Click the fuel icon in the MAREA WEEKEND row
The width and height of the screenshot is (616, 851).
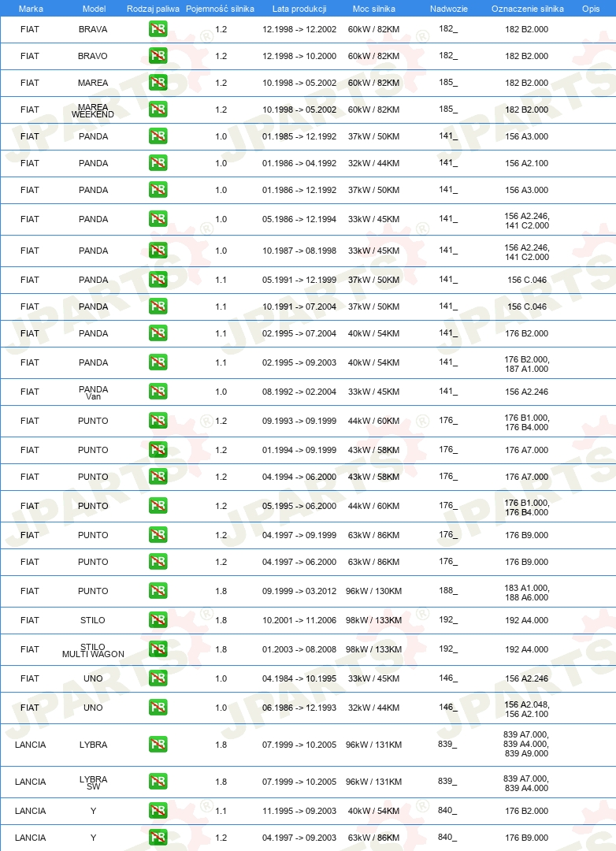[158, 109]
